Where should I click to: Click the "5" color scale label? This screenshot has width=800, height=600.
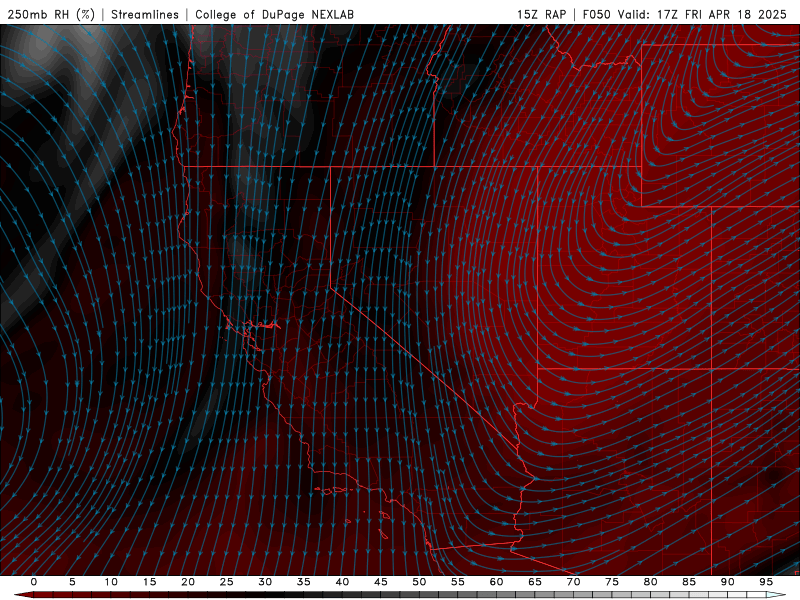point(72,582)
